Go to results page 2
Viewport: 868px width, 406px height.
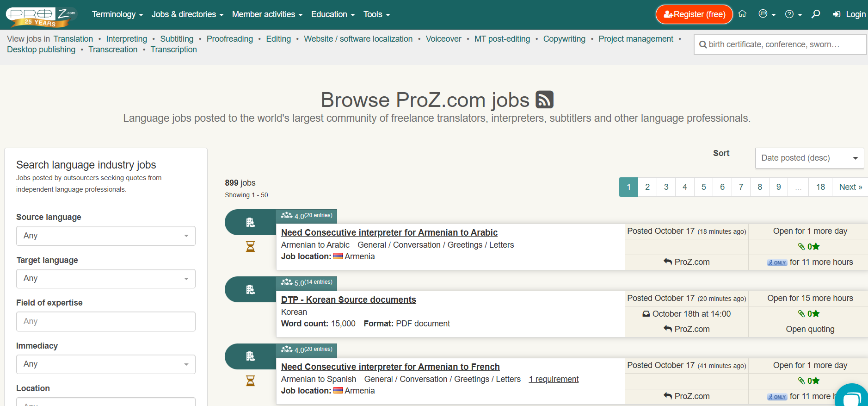(x=647, y=187)
